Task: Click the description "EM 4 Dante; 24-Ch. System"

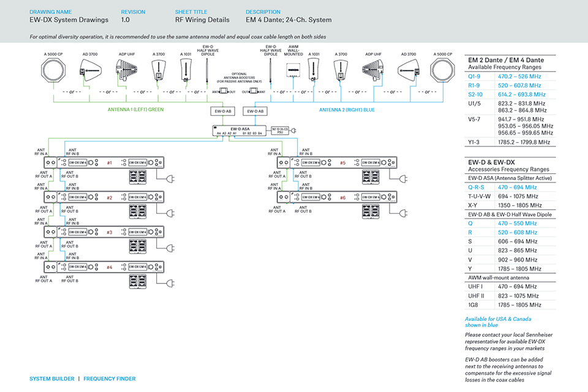Action: pyautogui.click(x=288, y=20)
